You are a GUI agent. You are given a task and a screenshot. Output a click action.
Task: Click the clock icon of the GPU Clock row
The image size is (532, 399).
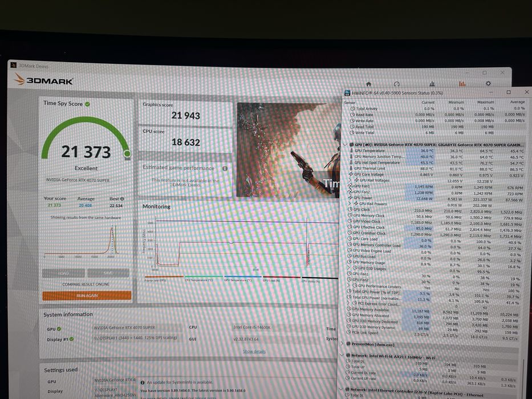tap(350, 209)
